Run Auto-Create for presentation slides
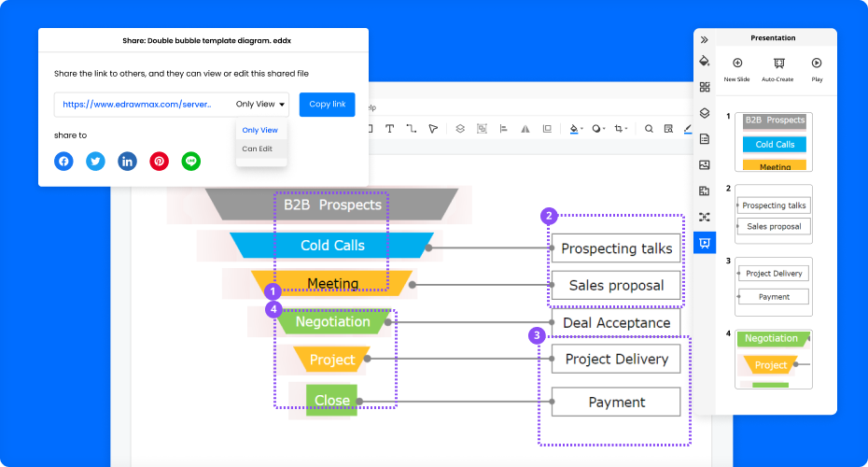 pyautogui.click(x=777, y=64)
